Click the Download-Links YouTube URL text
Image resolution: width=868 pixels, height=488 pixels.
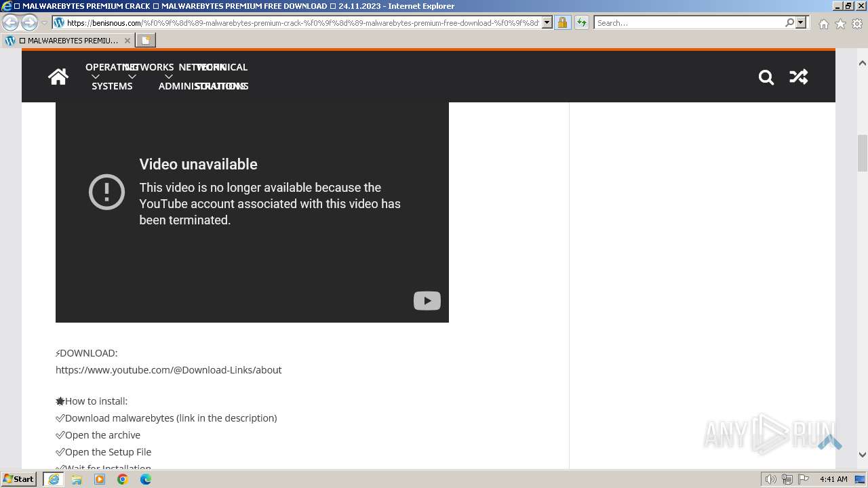click(169, 370)
